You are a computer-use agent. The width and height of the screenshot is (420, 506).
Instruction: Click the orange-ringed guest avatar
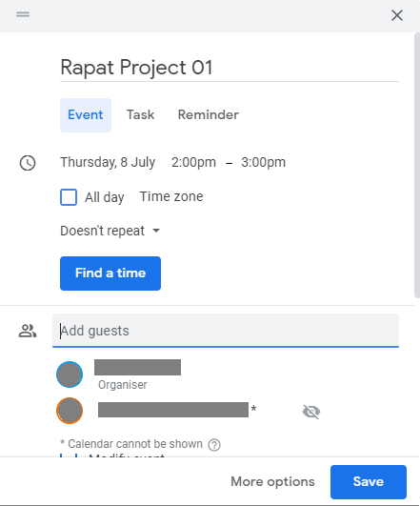[x=70, y=411]
